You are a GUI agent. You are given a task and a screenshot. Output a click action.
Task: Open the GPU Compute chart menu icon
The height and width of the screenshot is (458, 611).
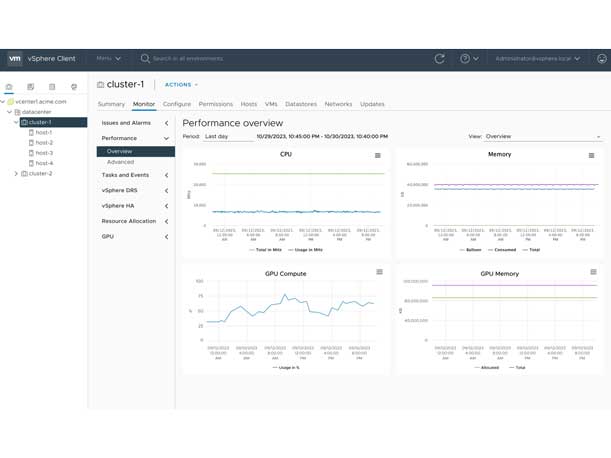380,272
